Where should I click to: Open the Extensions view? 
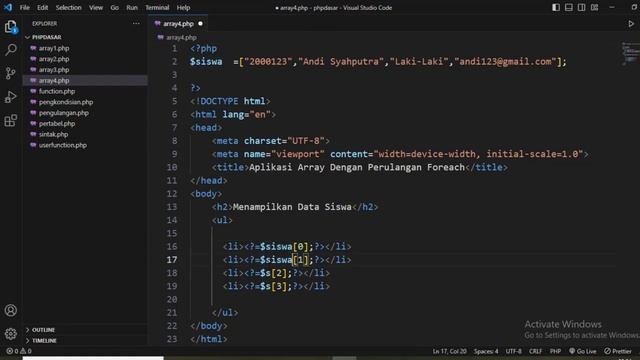tap(11, 120)
